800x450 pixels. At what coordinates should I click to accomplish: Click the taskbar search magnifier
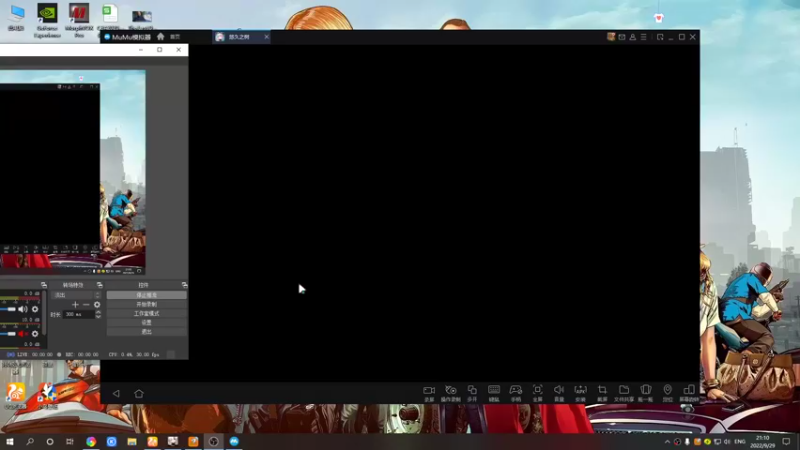click(30, 441)
